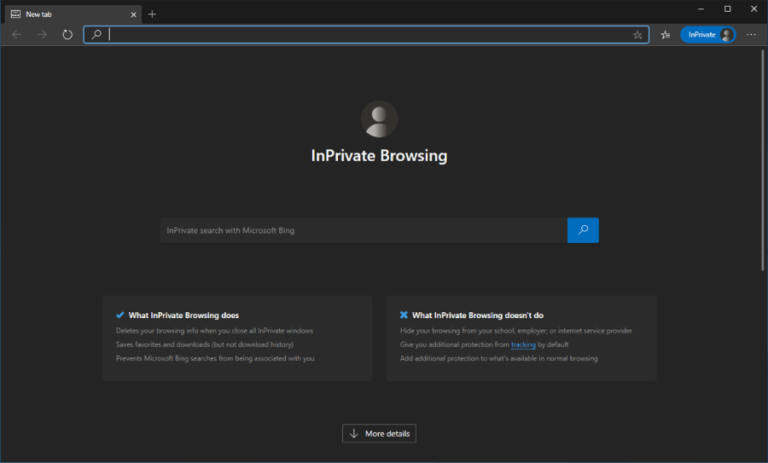
Task: Click text Deletes your browsing info line
Action: pos(215,331)
